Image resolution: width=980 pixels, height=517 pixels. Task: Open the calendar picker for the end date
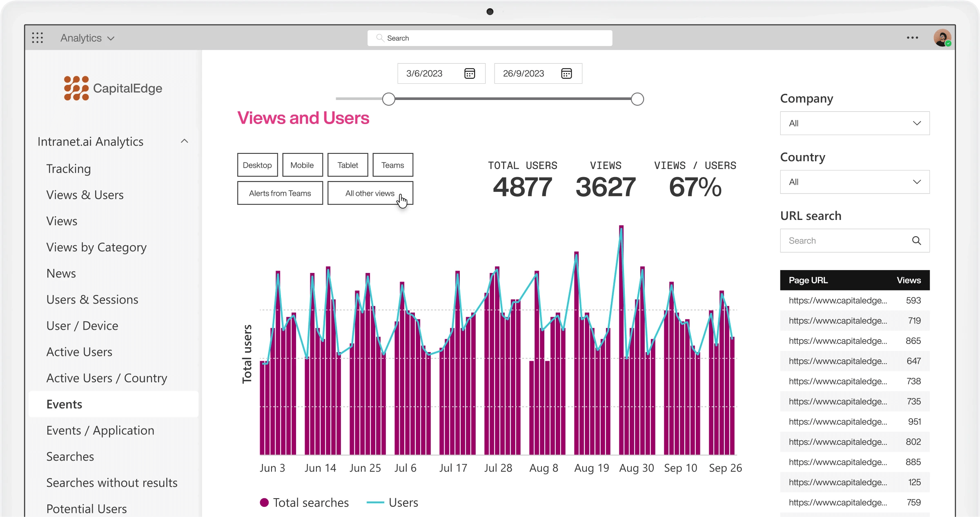click(x=567, y=73)
